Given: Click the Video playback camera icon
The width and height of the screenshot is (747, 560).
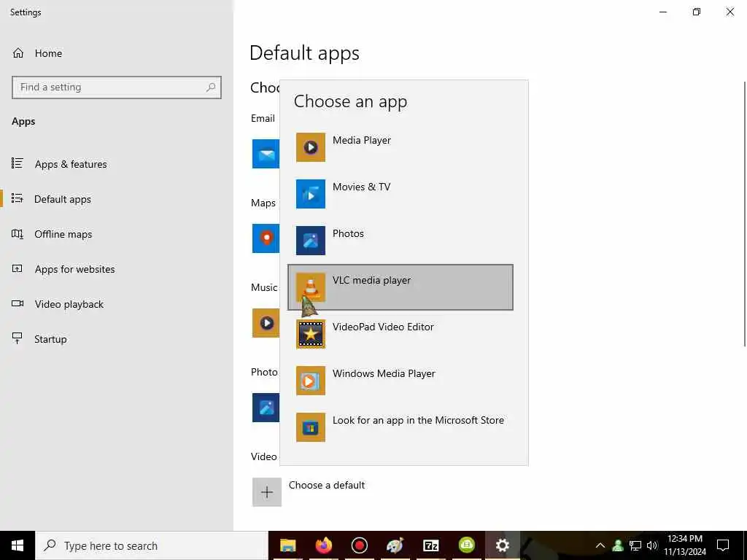Looking at the screenshot, I should click(x=18, y=303).
